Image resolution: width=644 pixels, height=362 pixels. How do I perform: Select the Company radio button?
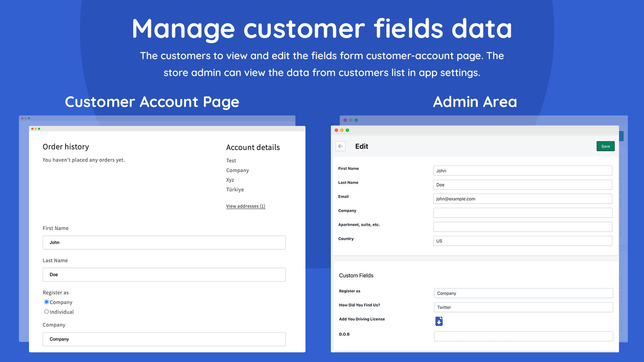click(46, 302)
